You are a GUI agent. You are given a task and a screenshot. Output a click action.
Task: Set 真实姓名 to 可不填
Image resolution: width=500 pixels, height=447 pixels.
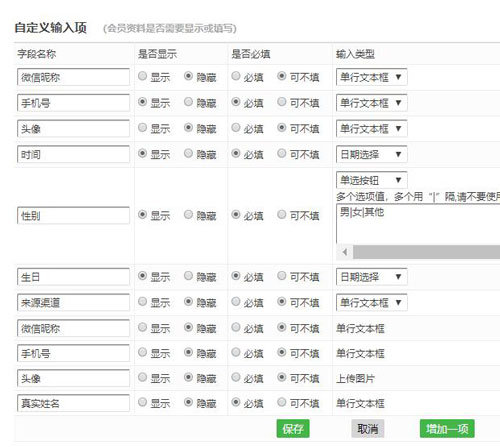click(x=282, y=402)
